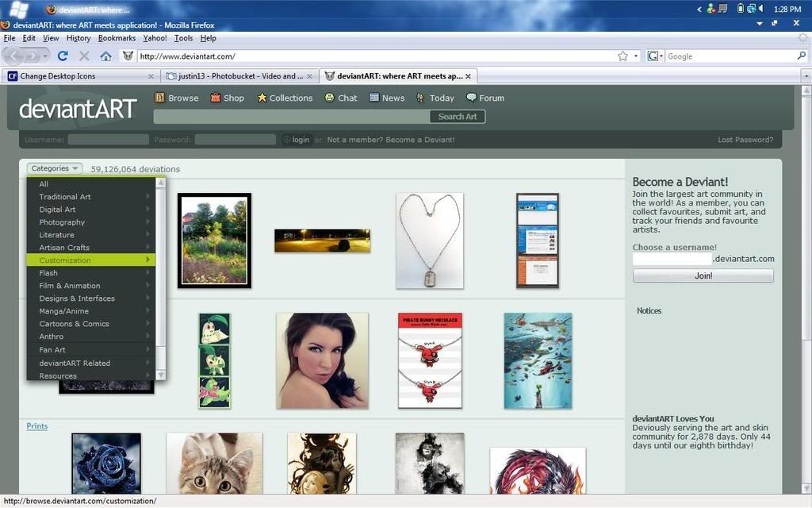Image resolution: width=812 pixels, height=508 pixels.
Task: Click the search magnifier icon
Action: [x=802, y=56]
